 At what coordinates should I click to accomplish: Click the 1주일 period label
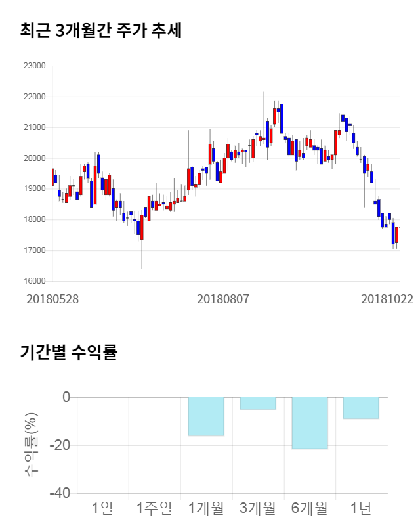(x=154, y=508)
